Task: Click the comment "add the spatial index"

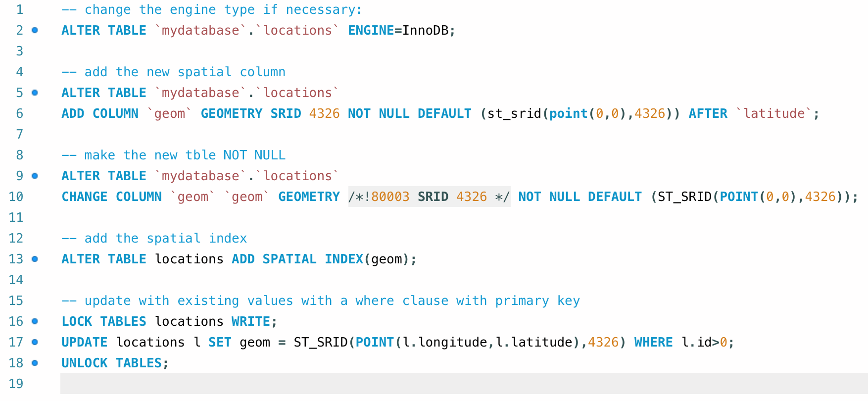Action: [x=154, y=238]
